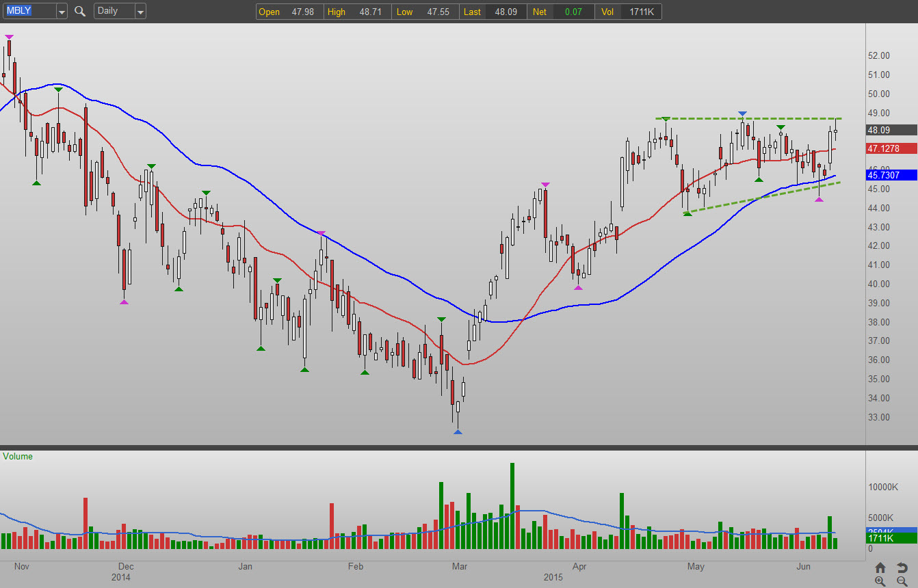918x588 pixels.
Task: Click the 40.00 price axis label
Action: (880, 284)
